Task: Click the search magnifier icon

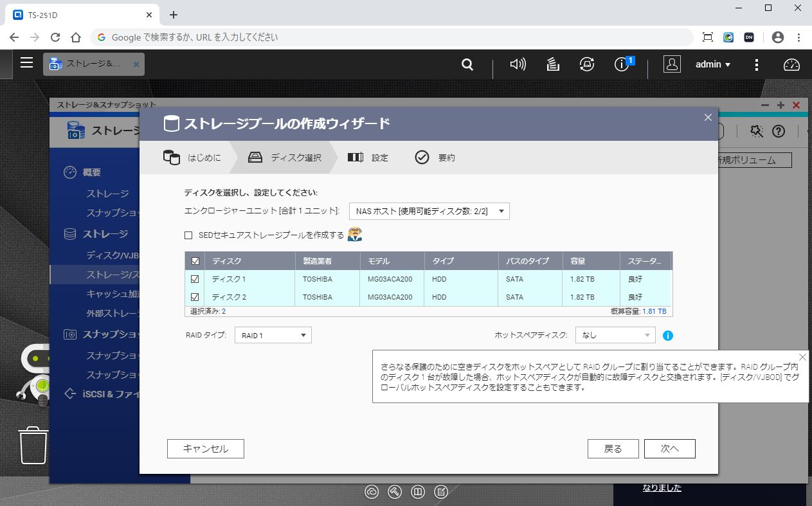Action: (467, 64)
